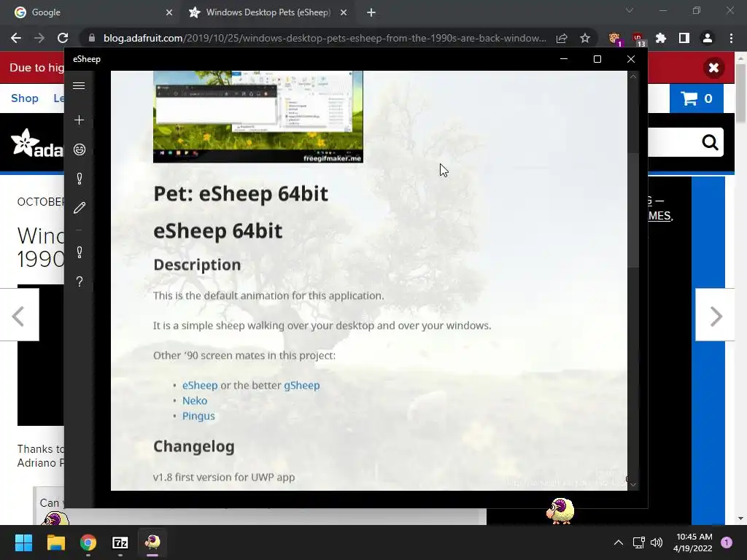Viewport: 747px width, 560px height.
Task: Click the eSheep content scrollbar thumb
Action: coord(632,209)
